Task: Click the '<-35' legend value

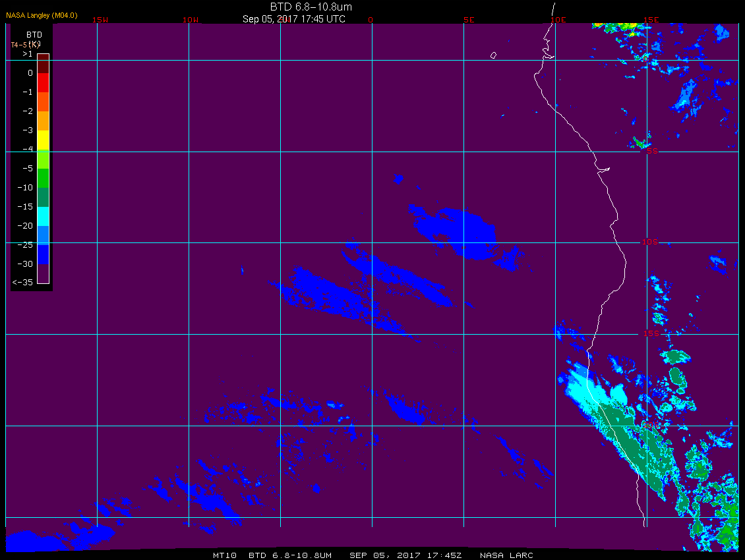Action: coord(23,283)
